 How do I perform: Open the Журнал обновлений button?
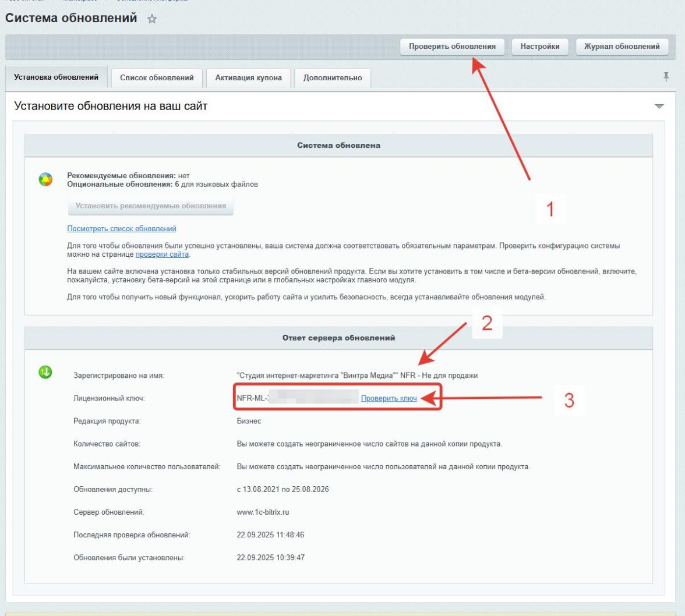pyautogui.click(x=622, y=46)
